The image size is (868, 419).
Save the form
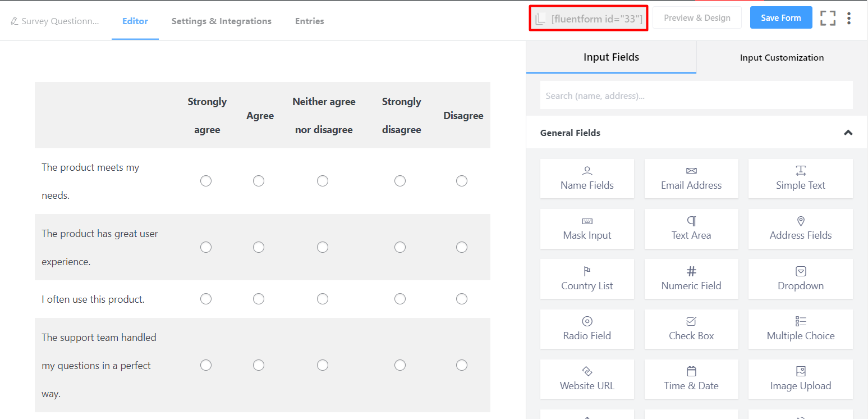click(780, 17)
